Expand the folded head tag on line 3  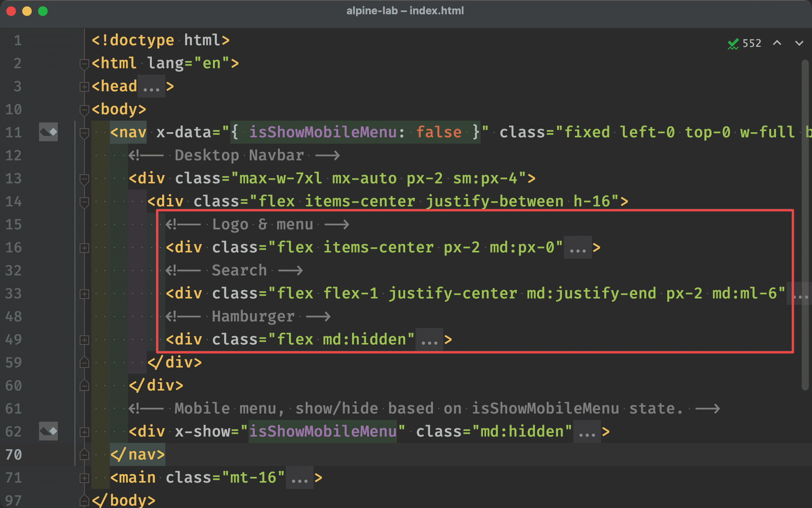tap(84, 87)
